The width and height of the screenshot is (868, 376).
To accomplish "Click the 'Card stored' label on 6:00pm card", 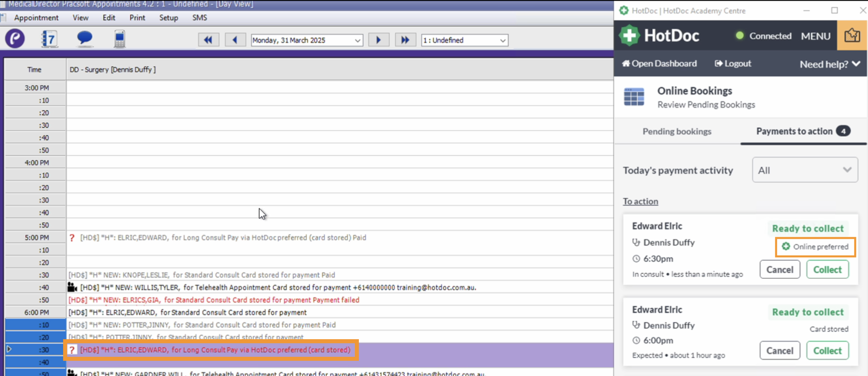I will [829, 329].
